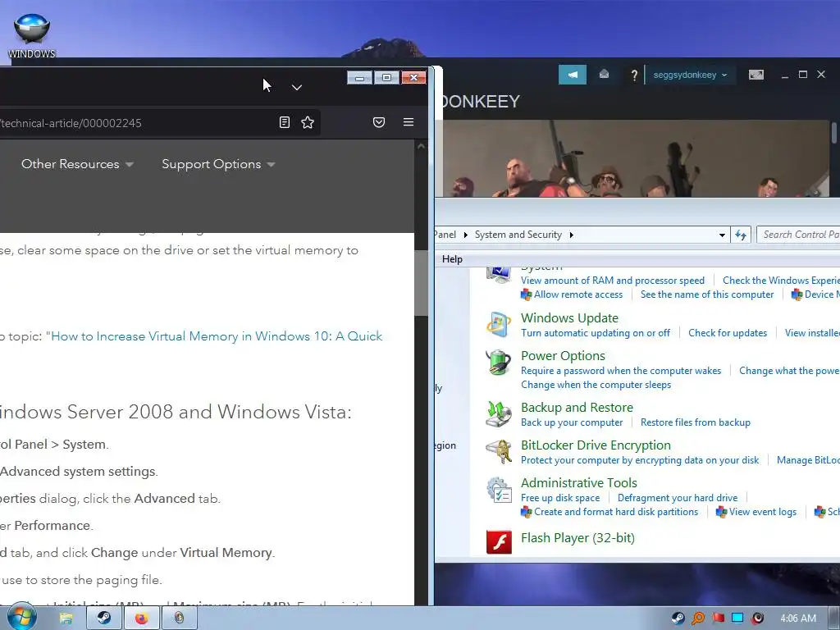This screenshot has width=840, height=630.
Task: Click Back up your computer link
Action: pos(572,422)
